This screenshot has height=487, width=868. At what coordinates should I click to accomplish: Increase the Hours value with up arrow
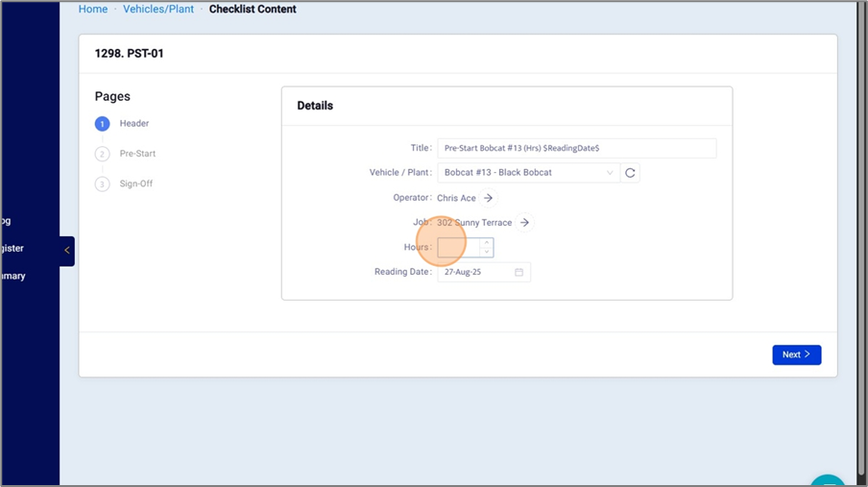tap(487, 243)
